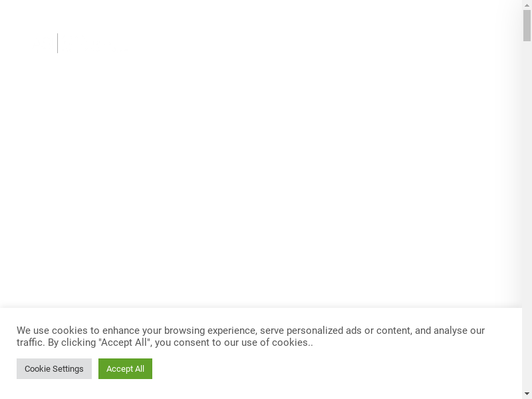The height and width of the screenshot is (399, 532).
Task: Click the quoted "Accept All" text in the message
Action: click(125, 342)
